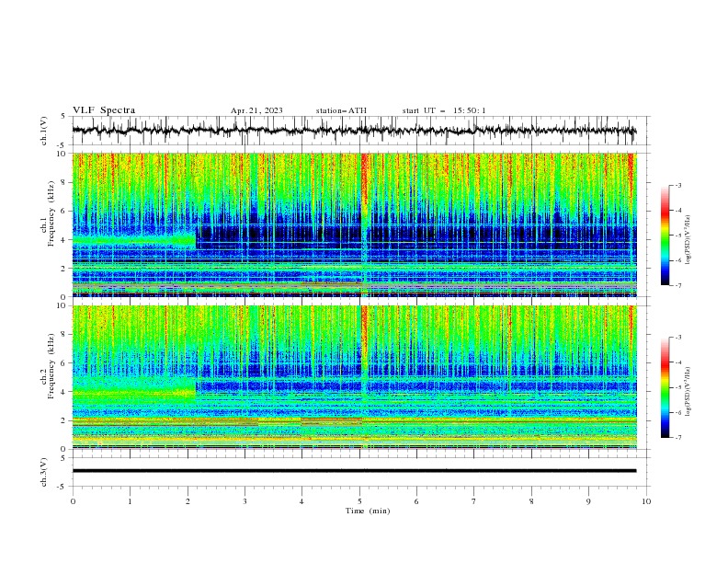This screenshot has width=728, height=563.
Task: Click the '-3' label on upper colorbar
Action: (677, 185)
